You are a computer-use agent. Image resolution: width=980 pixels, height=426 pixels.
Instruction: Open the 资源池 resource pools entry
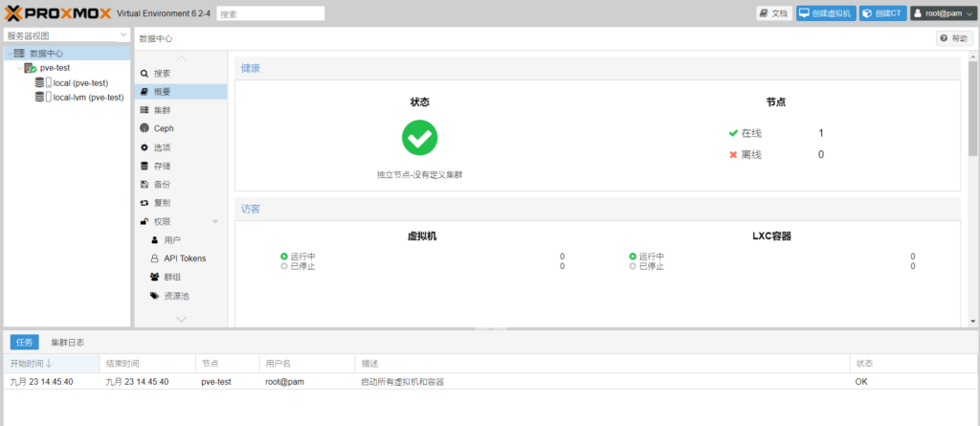pos(177,296)
